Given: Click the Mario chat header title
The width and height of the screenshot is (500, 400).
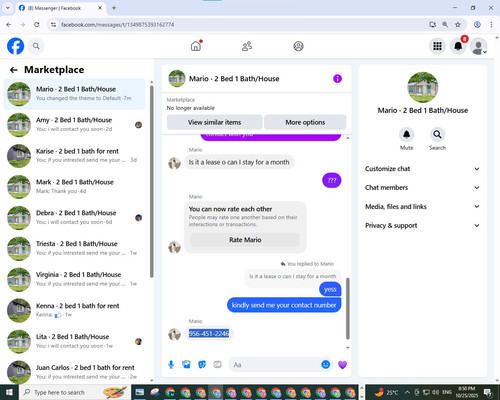Looking at the screenshot, I should tap(234, 79).
